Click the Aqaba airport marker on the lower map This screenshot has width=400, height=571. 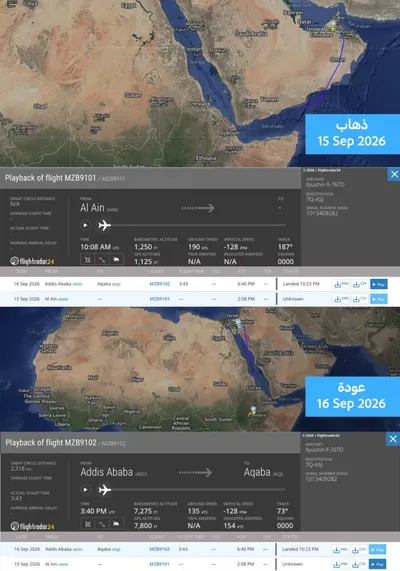point(238,323)
